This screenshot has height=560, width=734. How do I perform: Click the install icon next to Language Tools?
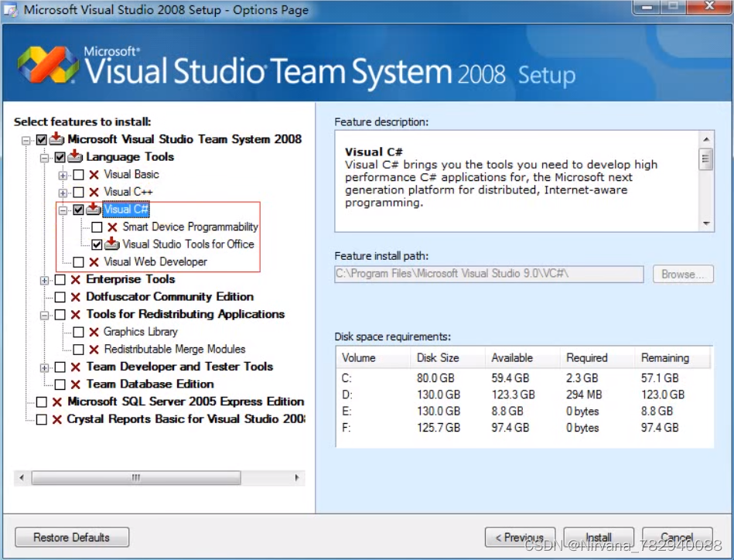tap(75, 156)
